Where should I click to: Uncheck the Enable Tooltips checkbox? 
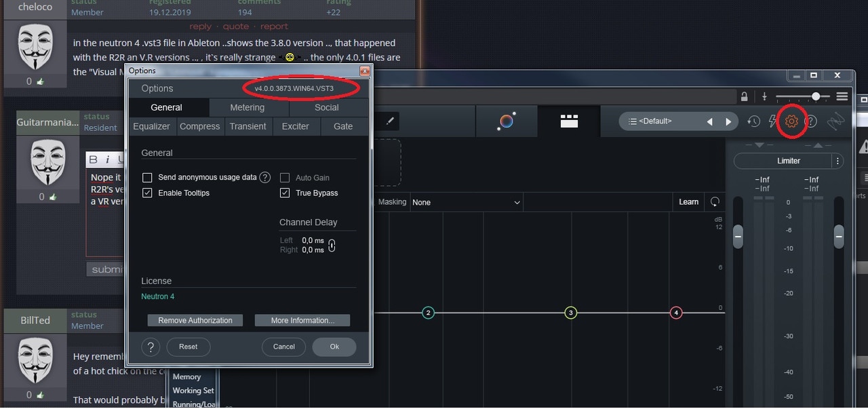point(147,193)
